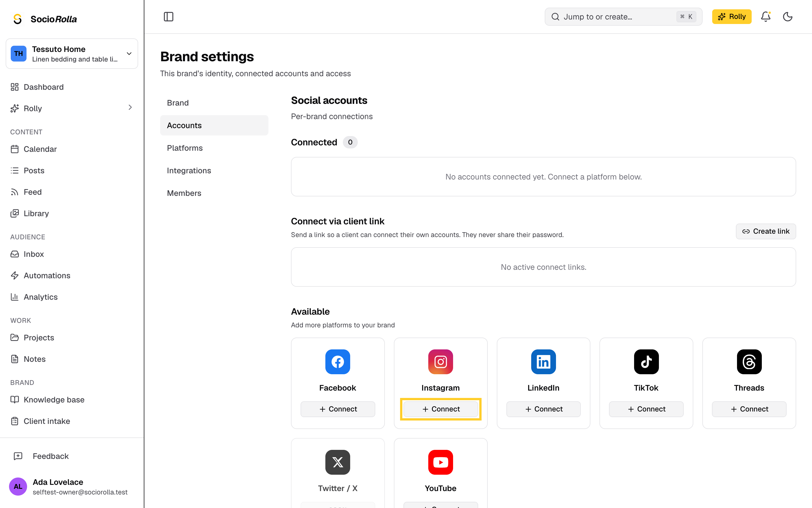
Task: Open the Members tab
Action: tap(214, 193)
